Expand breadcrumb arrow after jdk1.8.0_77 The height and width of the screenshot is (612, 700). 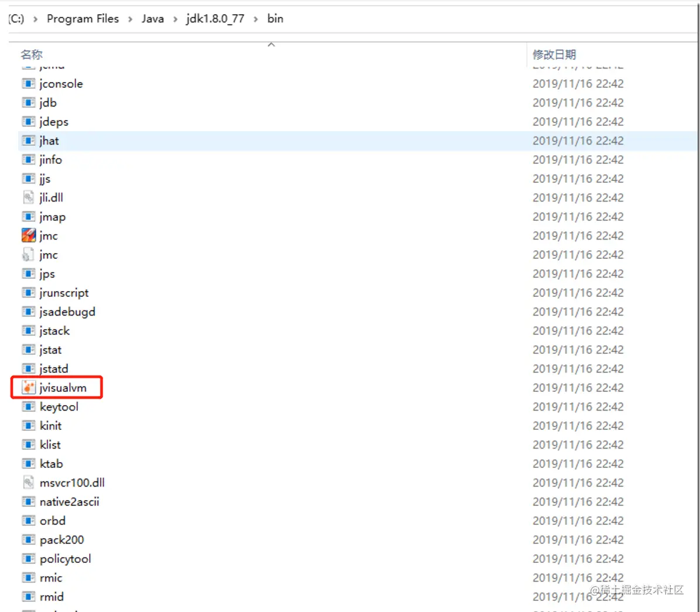click(256, 19)
